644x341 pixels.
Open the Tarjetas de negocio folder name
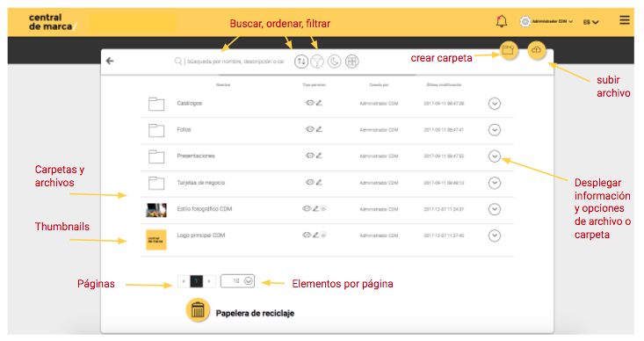[201, 183]
